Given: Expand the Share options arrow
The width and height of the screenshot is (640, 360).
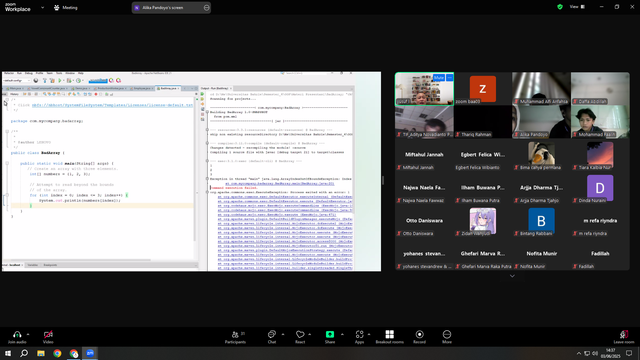Looking at the screenshot, I should click(342, 334).
